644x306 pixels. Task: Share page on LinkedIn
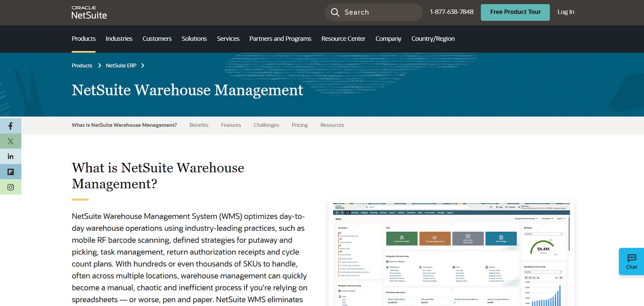tap(10, 157)
